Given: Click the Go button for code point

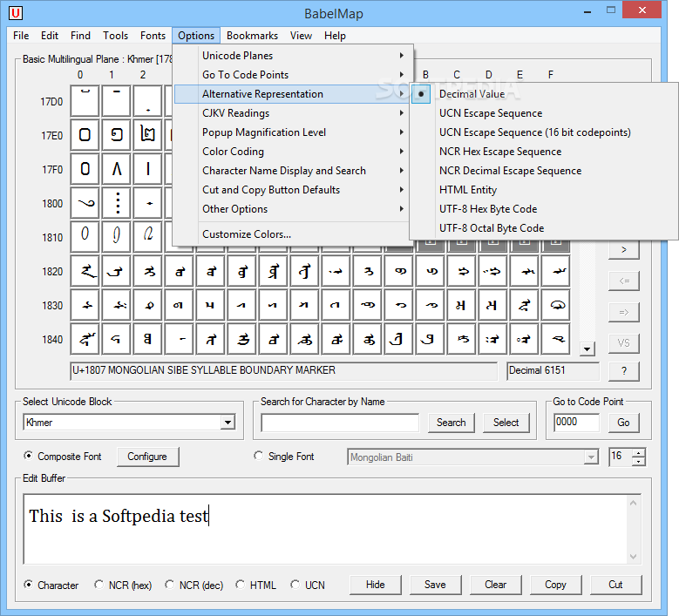Looking at the screenshot, I should [x=623, y=423].
